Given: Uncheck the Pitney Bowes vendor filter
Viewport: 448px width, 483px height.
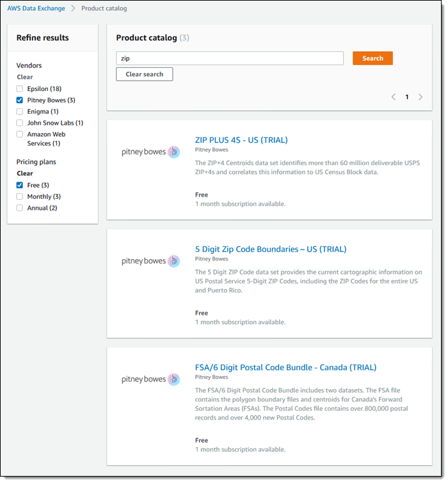Looking at the screenshot, I should coord(20,100).
